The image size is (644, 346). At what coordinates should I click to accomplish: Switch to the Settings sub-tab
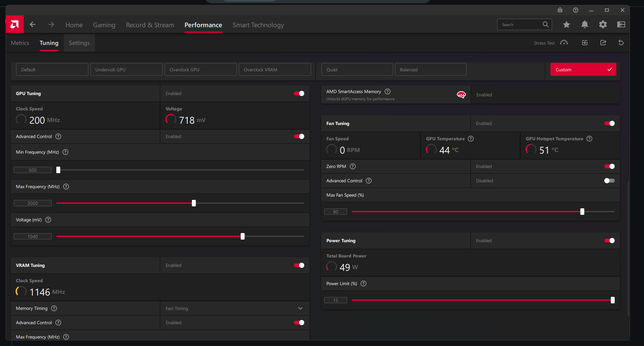[79, 43]
